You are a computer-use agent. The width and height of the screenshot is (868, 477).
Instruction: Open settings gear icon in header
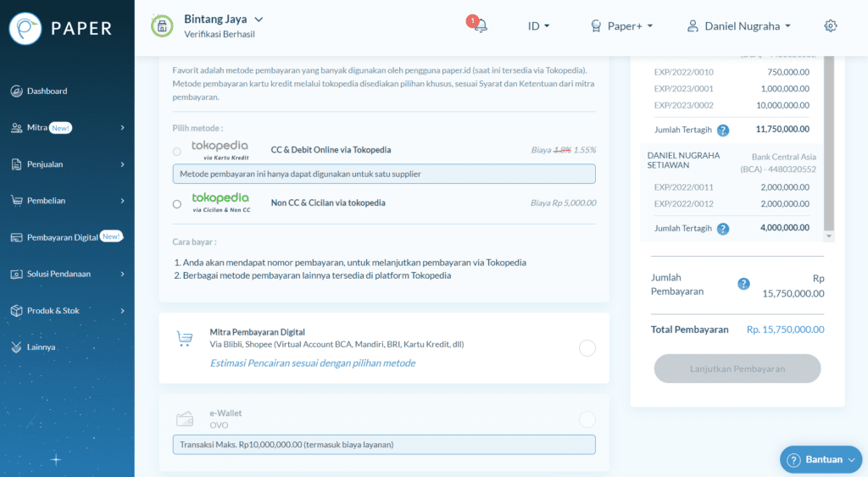coord(831,25)
